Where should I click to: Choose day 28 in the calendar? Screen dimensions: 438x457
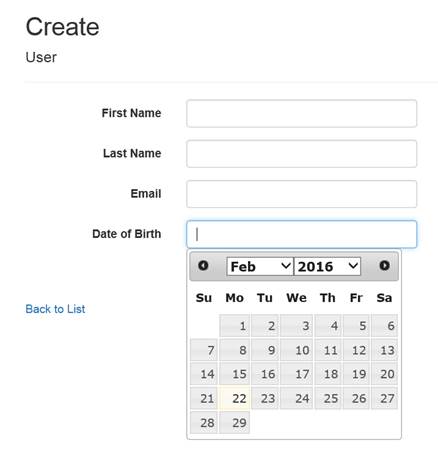204,422
